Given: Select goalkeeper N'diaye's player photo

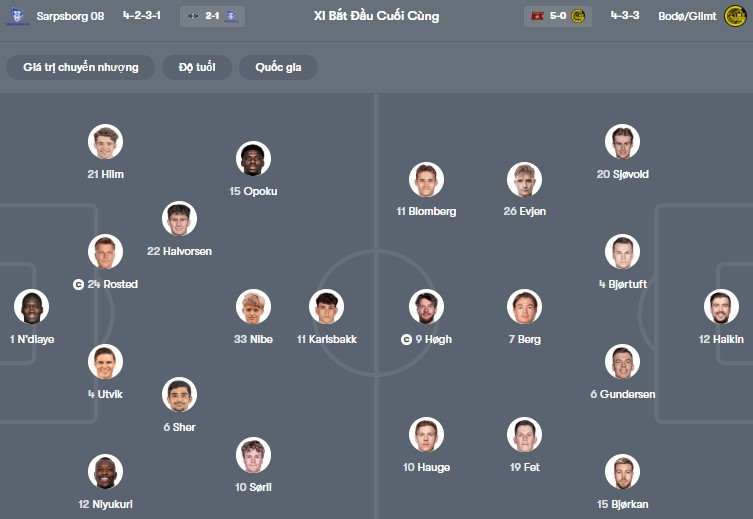Looking at the screenshot, I should coord(32,307).
